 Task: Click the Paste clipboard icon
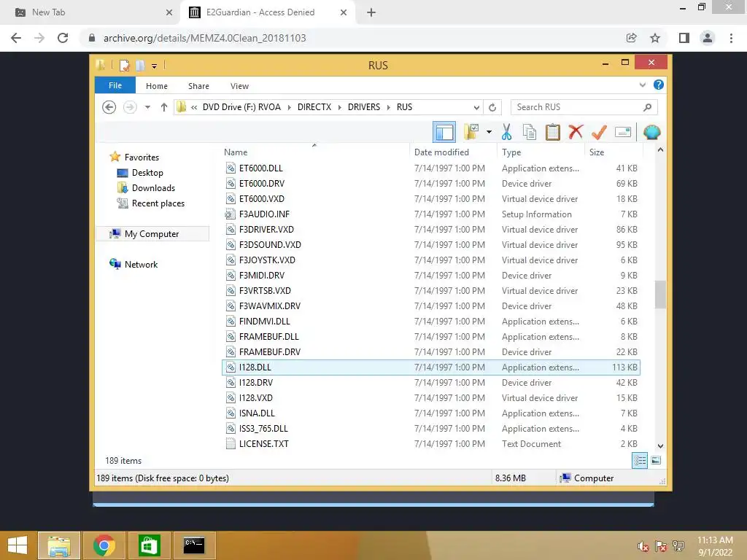[553, 132]
